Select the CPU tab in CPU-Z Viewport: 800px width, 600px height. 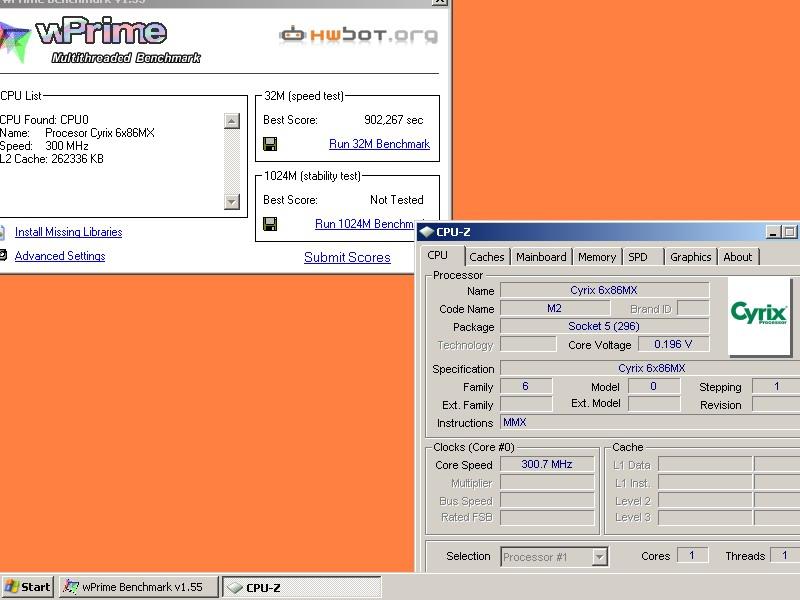pos(442,256)
